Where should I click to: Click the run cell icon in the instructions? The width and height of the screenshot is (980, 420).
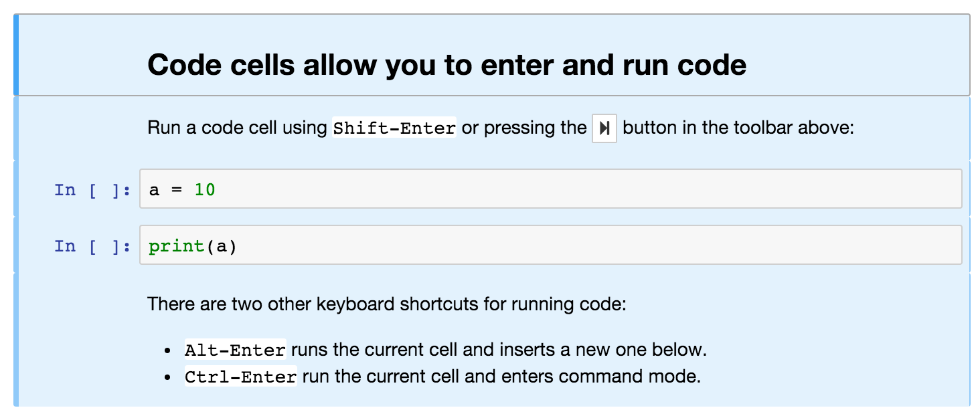tap(604, 128)
